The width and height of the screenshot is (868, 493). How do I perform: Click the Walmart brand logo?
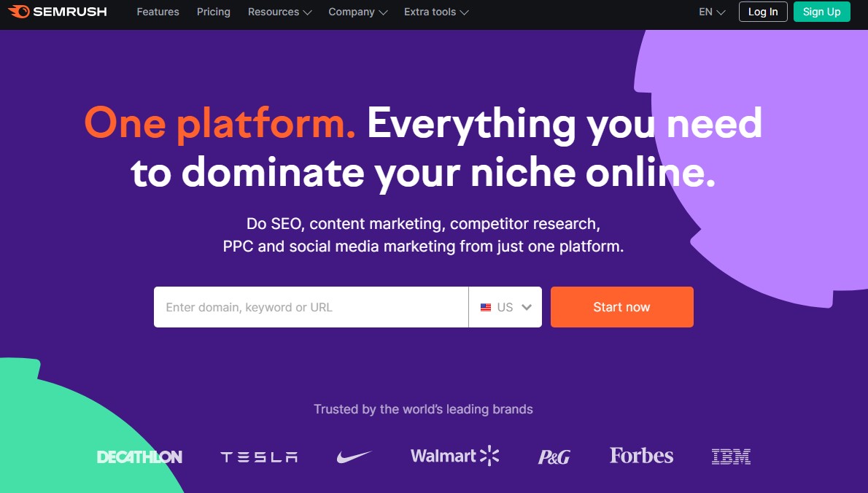click(453, 454)
